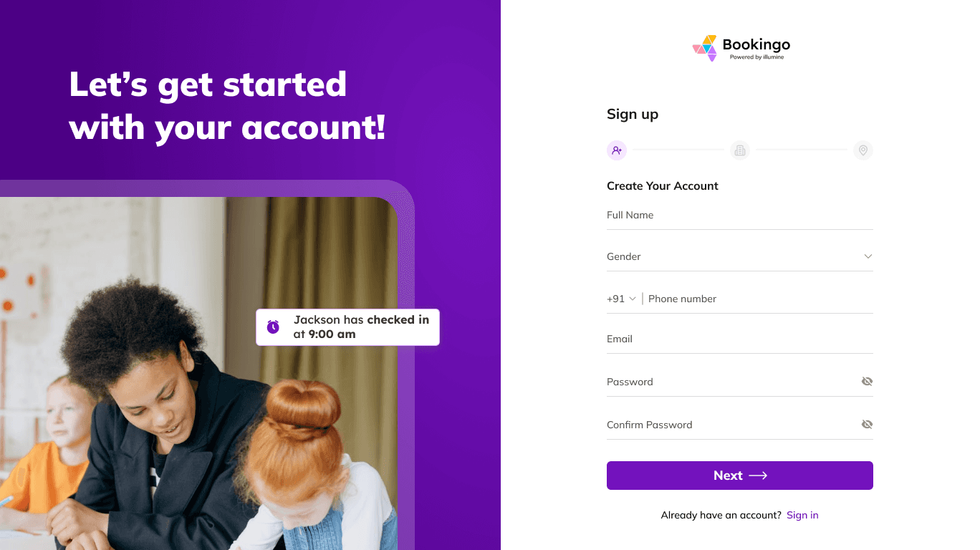The width and height of the screenshot is (980, 550).
Task: Select the building step icon
Action: tap(740, 150)
